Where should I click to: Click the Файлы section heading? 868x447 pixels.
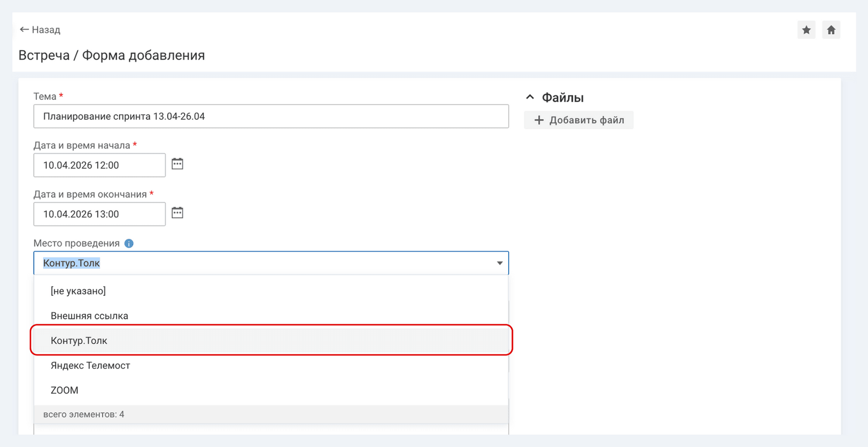[x=562, y=97]
